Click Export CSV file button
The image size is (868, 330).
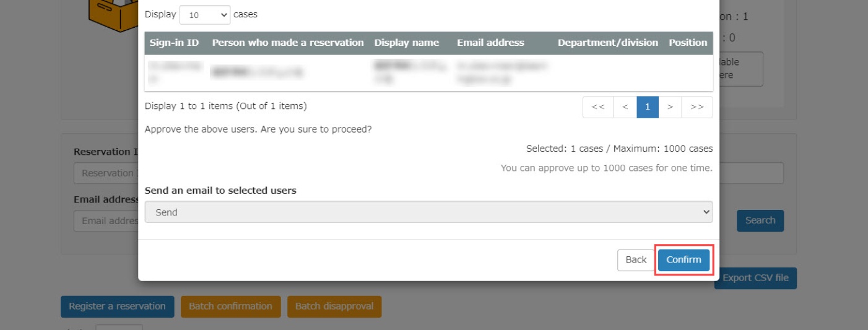click(x=757, y=278)
